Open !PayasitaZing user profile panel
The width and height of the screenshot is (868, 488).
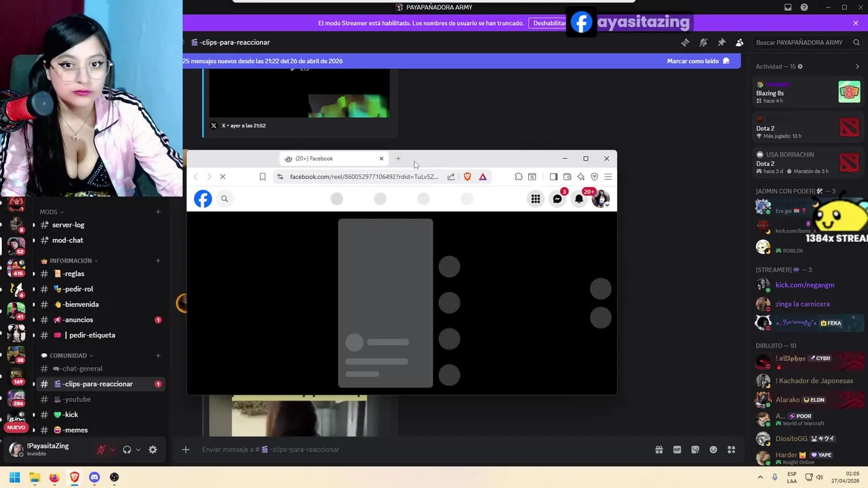coord(47,449)
